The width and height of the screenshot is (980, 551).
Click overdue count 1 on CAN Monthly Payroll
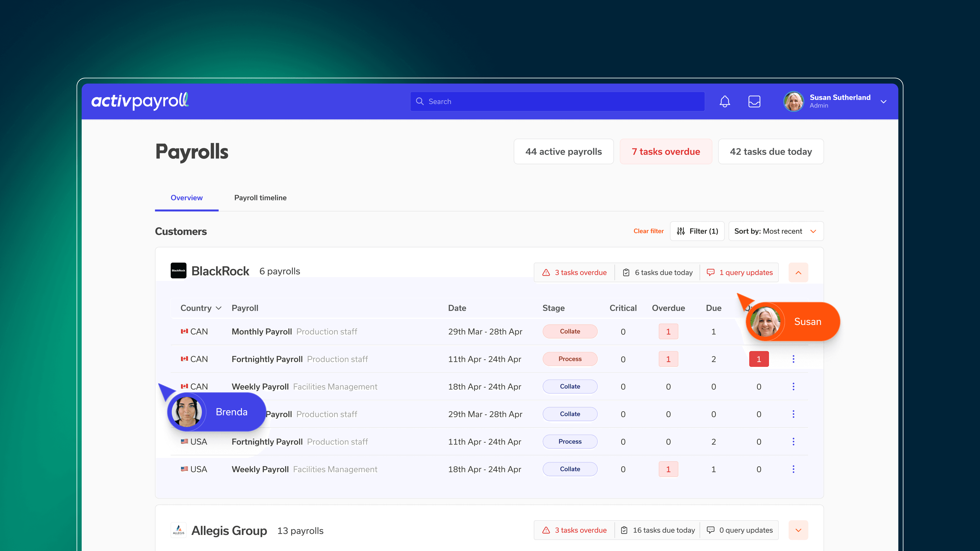coord(668,332)
